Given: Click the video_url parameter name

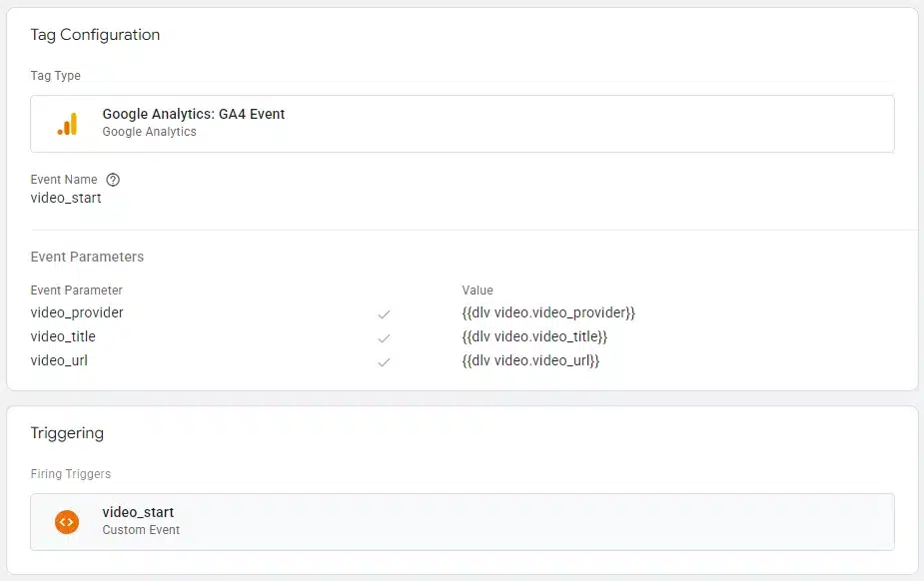Looking at the screenshot, I should point(61,360).
